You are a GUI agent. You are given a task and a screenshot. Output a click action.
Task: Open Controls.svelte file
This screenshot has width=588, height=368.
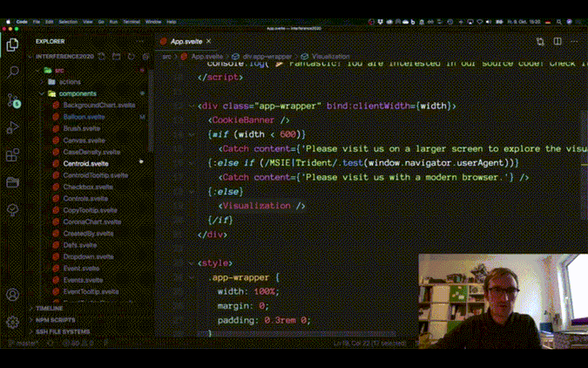pos(85,199)
